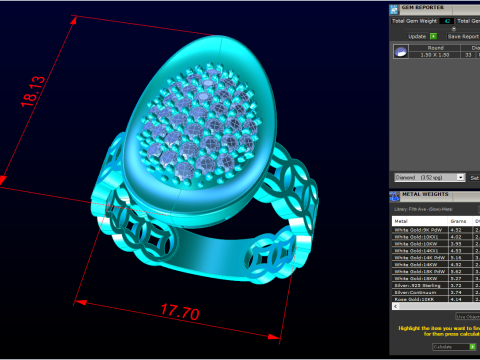
Task: Click the metal table scroll-left arrow
Action: (396, 306)
